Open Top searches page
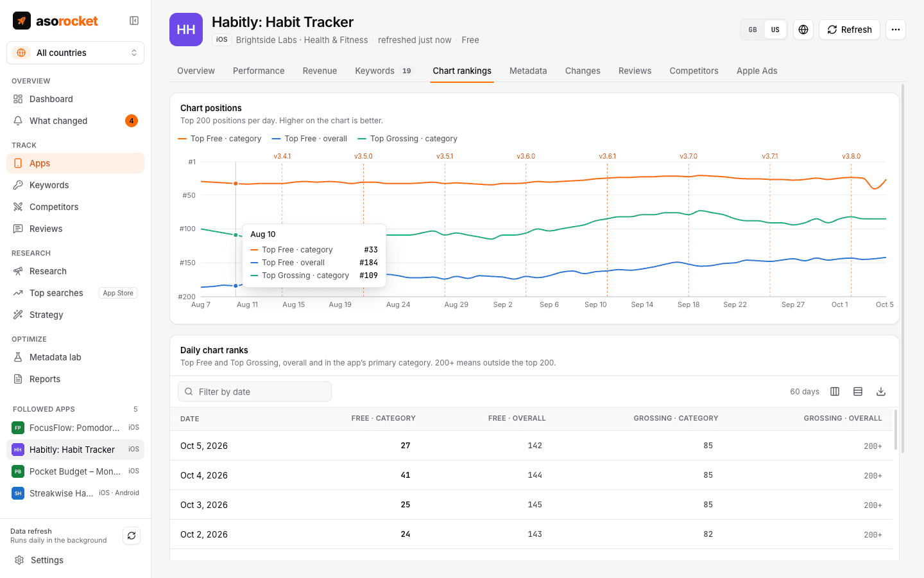The image size is (924, 578). (75, 293)
